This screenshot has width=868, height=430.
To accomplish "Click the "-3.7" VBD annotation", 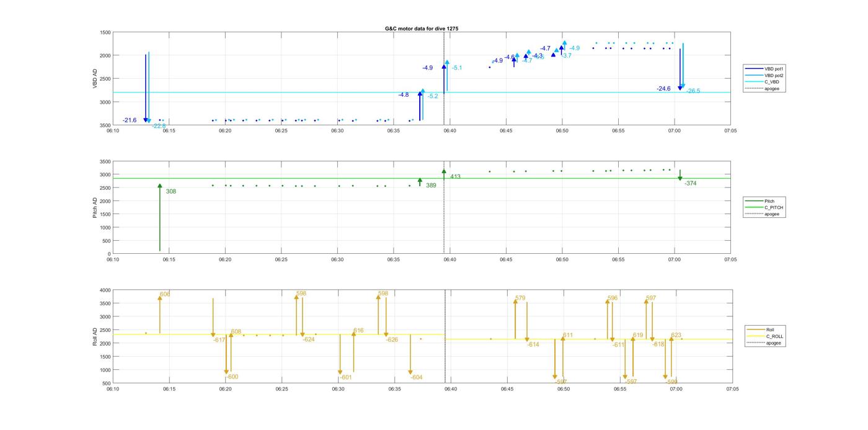I will pyautogui.click(x=566, y=56).
